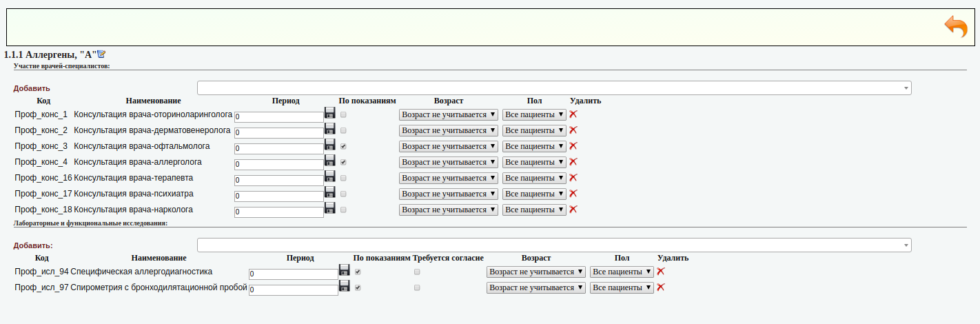
Task: Remove the Консультация врача-терапевта entry
Action: coord(573,178)
